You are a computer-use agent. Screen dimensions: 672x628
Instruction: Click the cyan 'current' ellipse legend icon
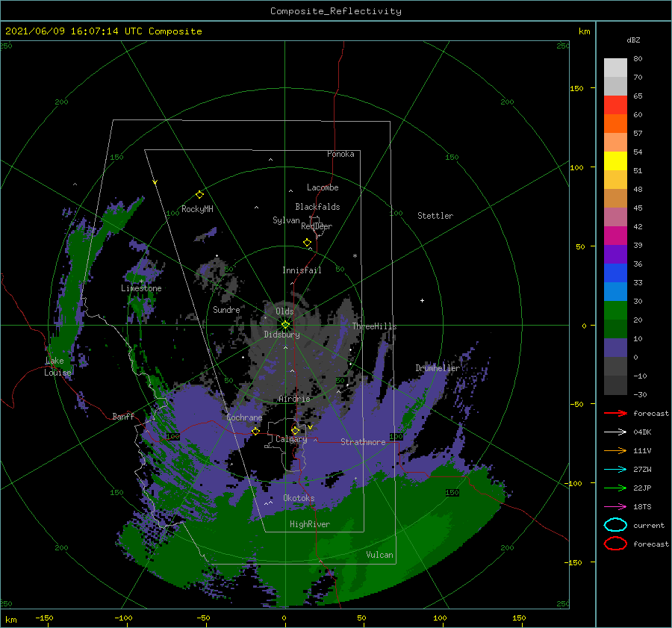pyautogui.click(x=615, y=525)
